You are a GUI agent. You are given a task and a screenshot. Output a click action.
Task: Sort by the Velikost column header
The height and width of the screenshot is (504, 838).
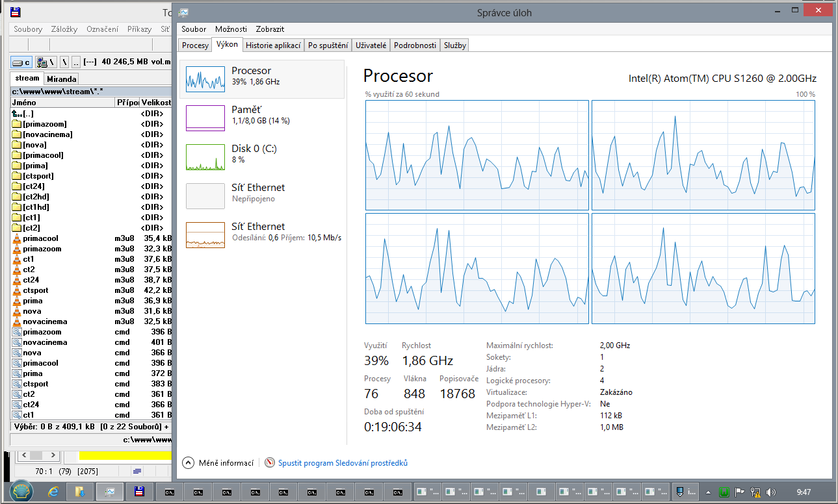pos(156,103)
